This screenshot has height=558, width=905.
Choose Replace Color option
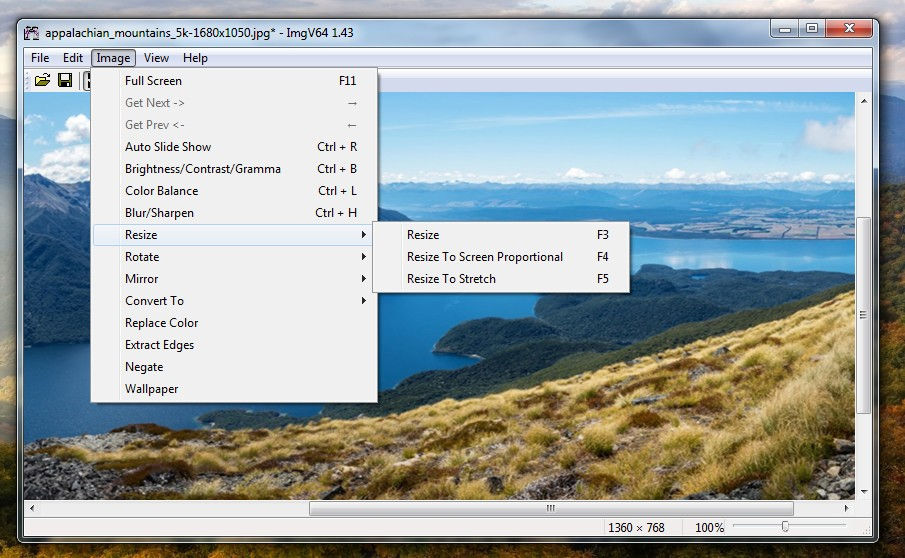[234, 323]
